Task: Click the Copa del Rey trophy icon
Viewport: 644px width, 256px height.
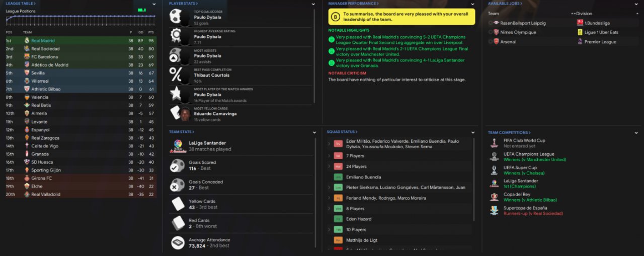Action: 494,197
